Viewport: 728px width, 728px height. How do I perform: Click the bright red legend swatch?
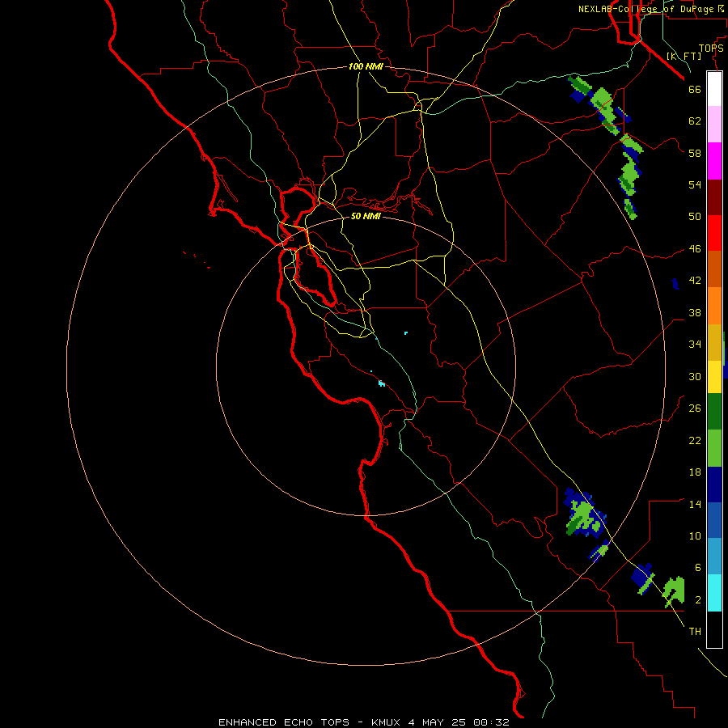(x=714, y=233)
